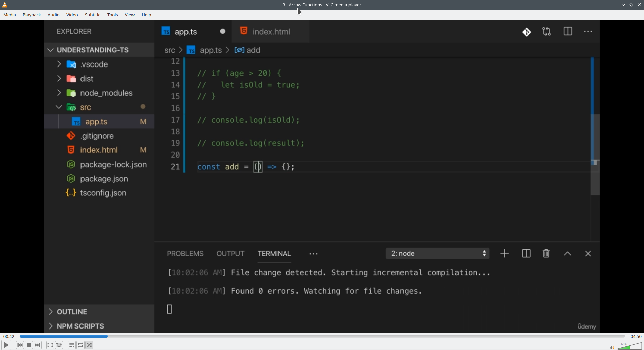This screenshot has height=350, width=644.
Task: Click the split terminal icon
Action: [526, 254]
